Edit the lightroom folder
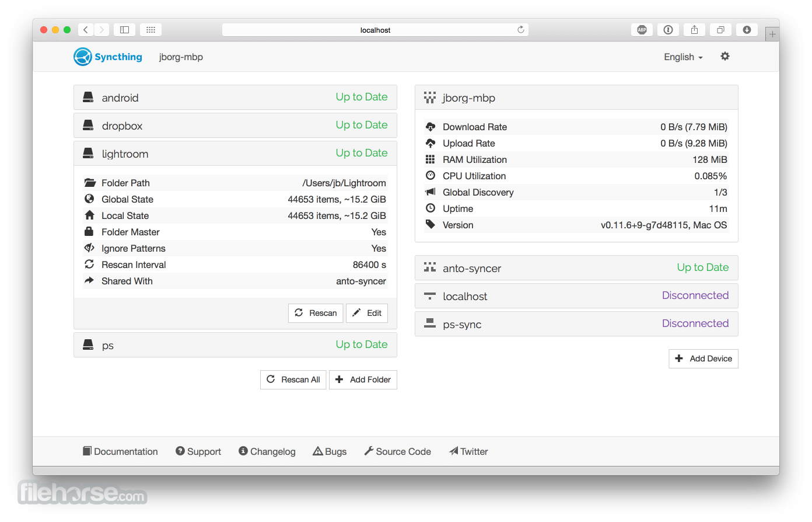The height and width of the screenshot is (522, 812). (x=367, y=313)
